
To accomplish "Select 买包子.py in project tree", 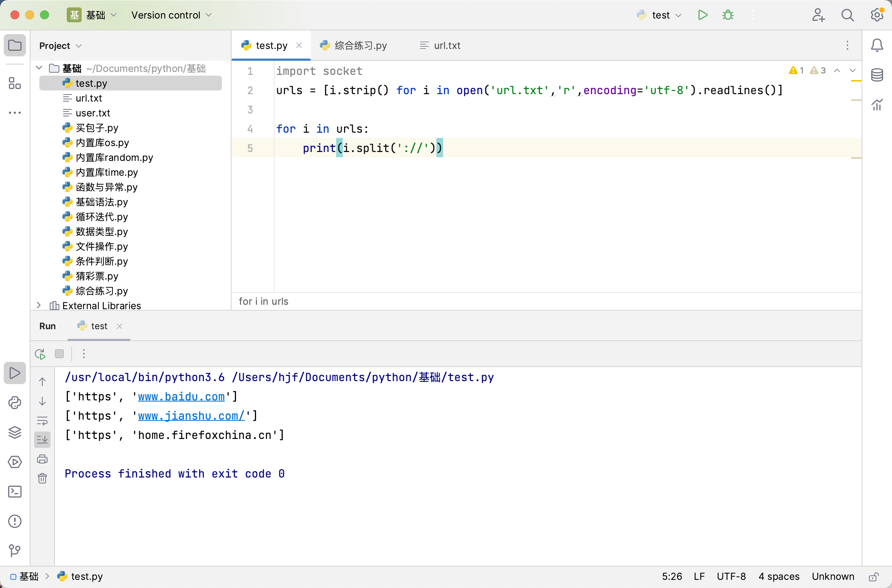I will click(130, 128).
